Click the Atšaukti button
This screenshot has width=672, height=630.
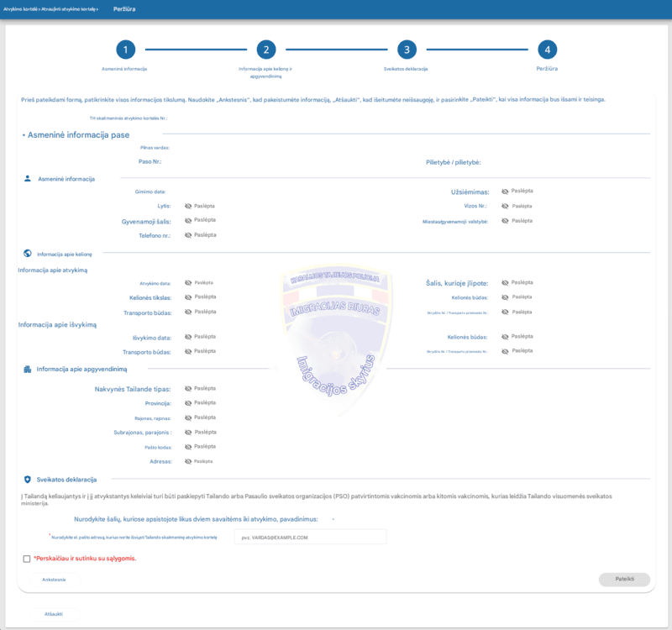tap(53, 614)
